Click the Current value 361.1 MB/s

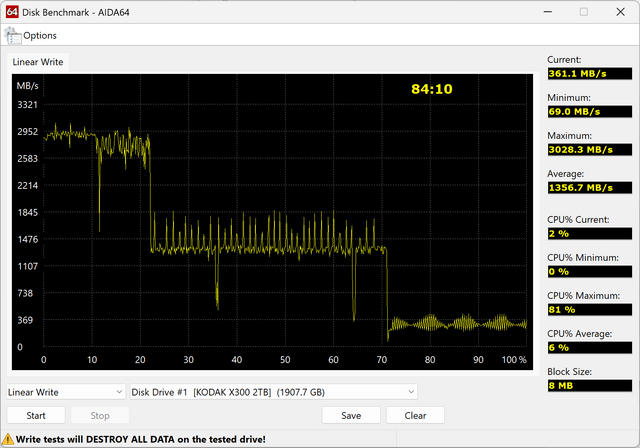coord(590,73)
